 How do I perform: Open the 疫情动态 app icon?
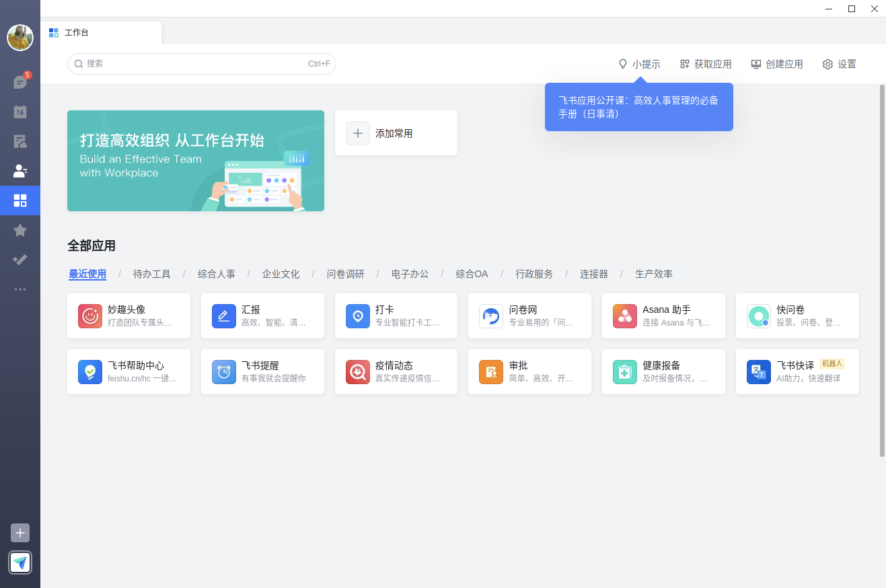click(358, 372)
